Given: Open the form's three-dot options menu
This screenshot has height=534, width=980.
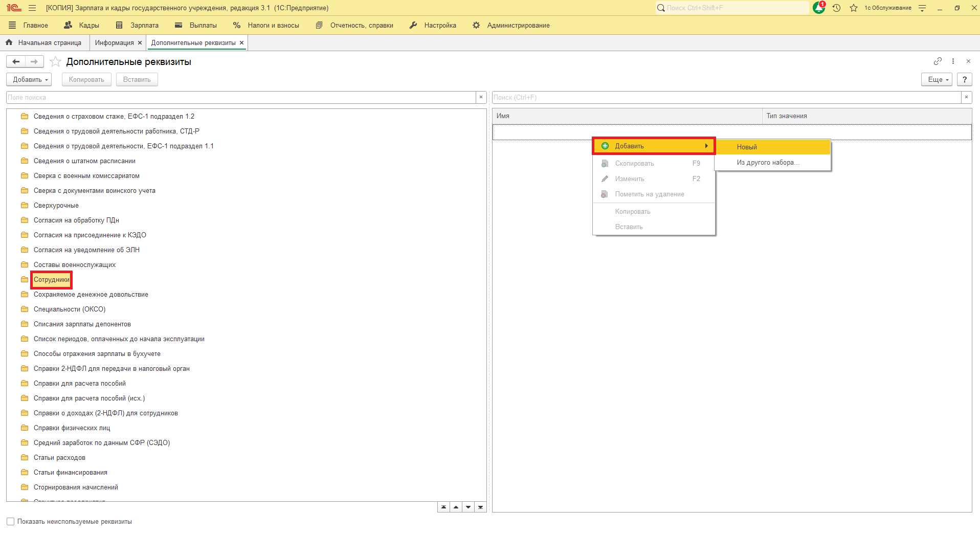Looking at the screenshot, I should pyautogui.click(x=953, y=61).
